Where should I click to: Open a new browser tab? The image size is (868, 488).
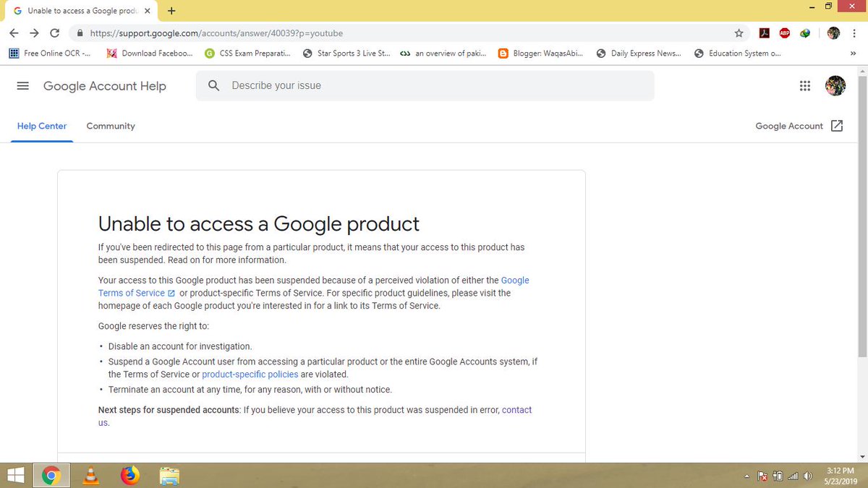pos(171,11)
